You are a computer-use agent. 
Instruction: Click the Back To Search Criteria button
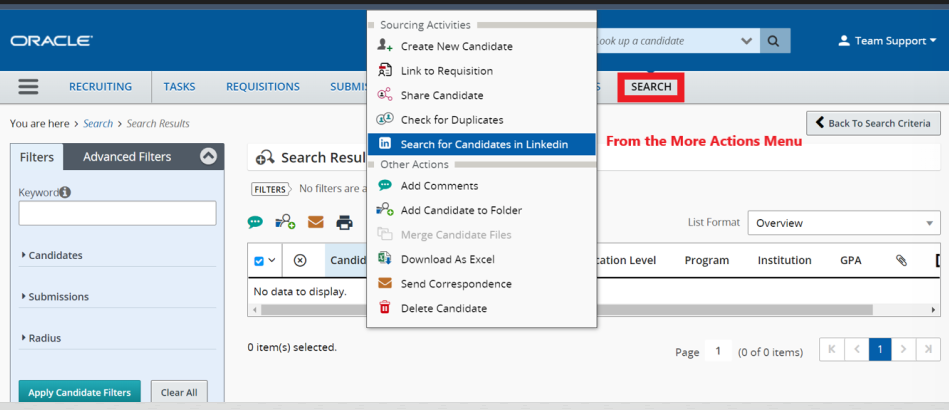[873, 123]
